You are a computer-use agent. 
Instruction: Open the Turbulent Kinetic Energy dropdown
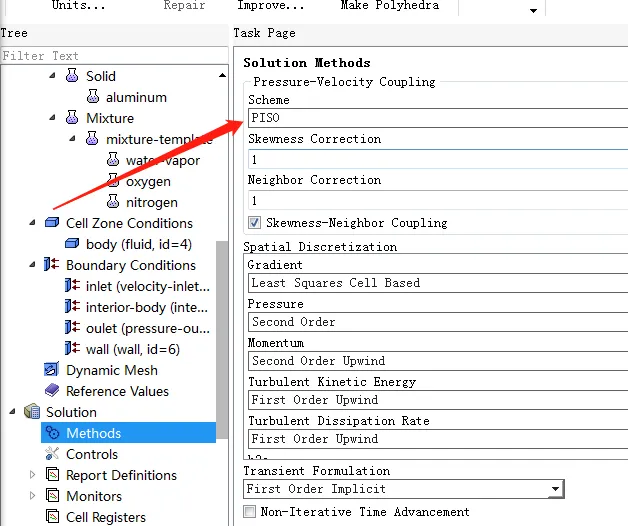pyautogui.click(x=438, y=400)
